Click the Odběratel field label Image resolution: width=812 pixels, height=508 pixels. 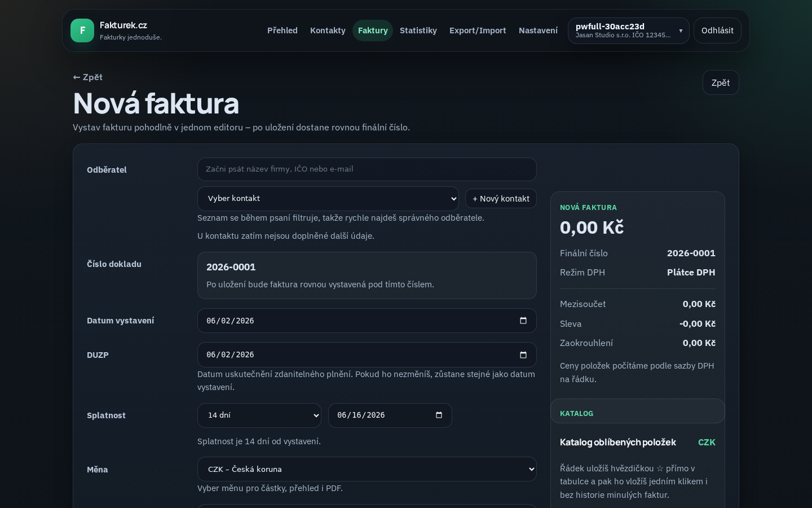point(107,170)
